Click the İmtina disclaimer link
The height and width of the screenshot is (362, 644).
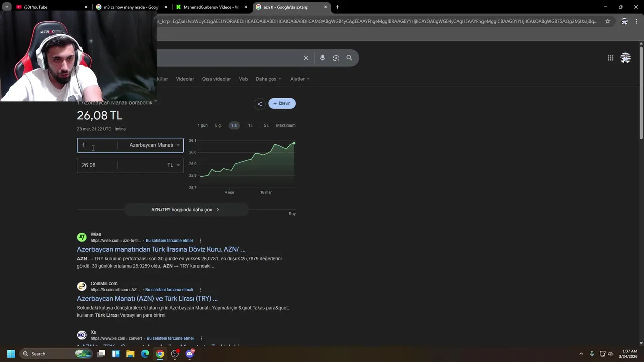120,129
